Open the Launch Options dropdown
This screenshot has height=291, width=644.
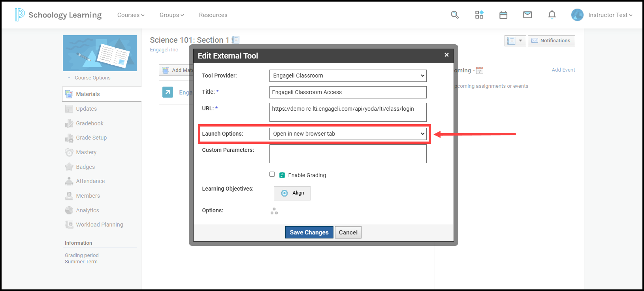click(x=348, y=134)
